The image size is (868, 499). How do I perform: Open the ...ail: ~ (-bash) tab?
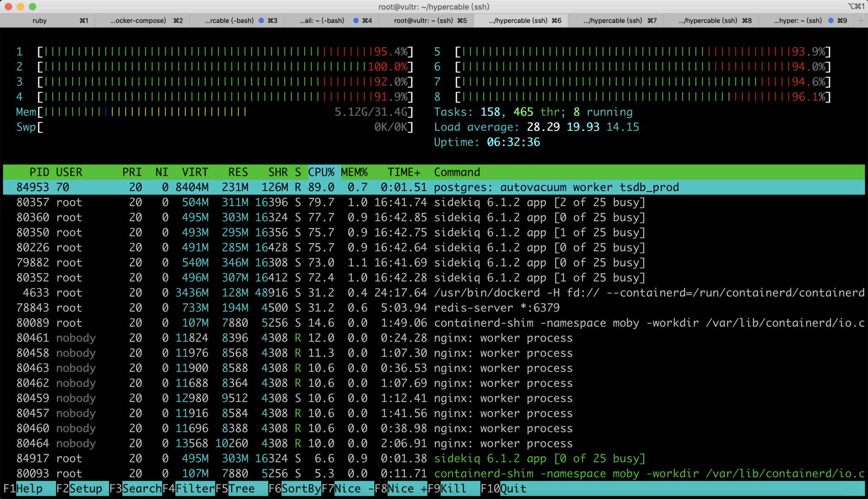(332, 21)
